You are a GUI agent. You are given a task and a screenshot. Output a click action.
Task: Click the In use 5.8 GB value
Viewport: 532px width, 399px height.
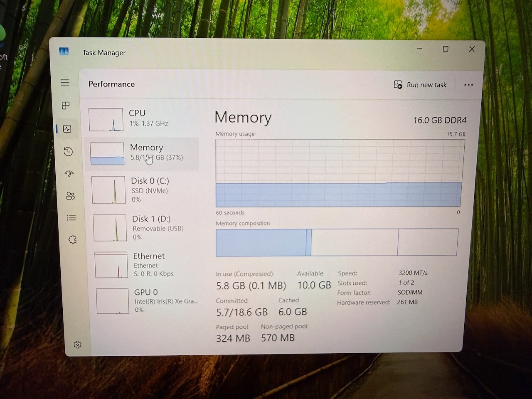[251, 286]
